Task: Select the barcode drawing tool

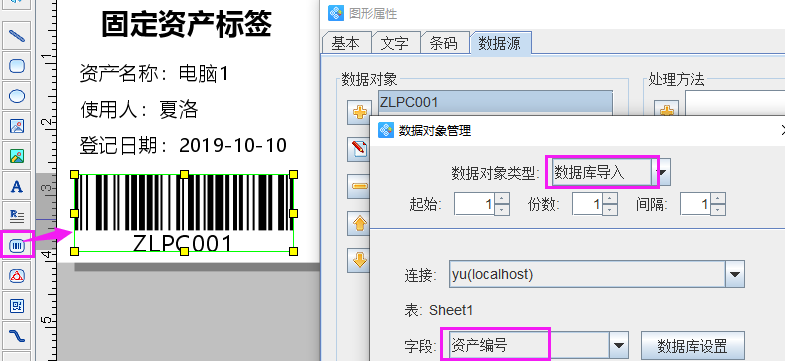Action: pos(17,245)
